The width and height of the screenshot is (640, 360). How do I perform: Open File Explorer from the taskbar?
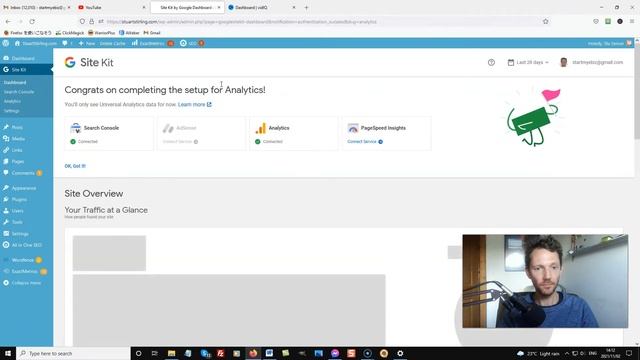click(x=171, y=353)
